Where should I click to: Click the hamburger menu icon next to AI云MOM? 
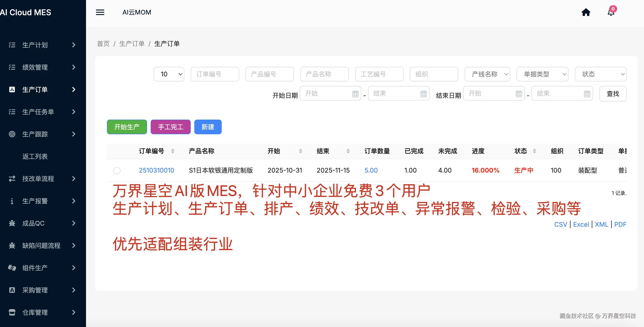[x=100, y=12]
